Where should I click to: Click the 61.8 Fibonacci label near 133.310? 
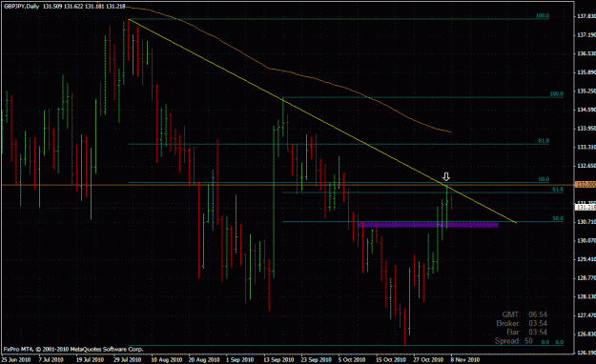pos(544,141)
